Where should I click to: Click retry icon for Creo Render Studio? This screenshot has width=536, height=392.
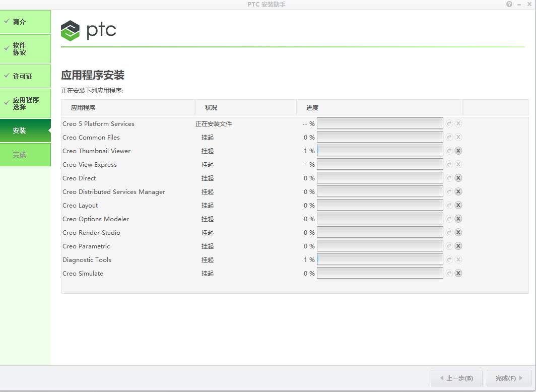(449, 232)
